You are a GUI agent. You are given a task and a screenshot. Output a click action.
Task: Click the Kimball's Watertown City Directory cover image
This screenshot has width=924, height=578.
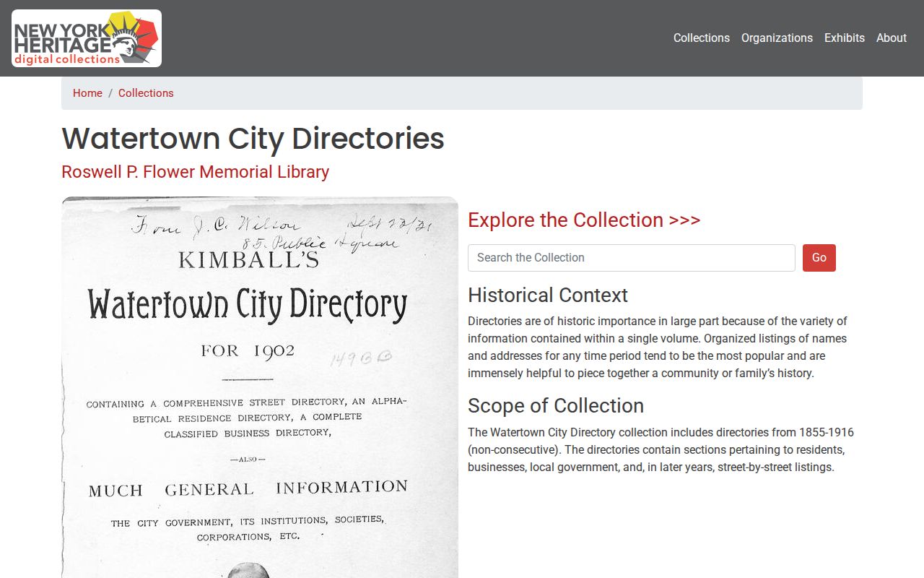[260, 387]
